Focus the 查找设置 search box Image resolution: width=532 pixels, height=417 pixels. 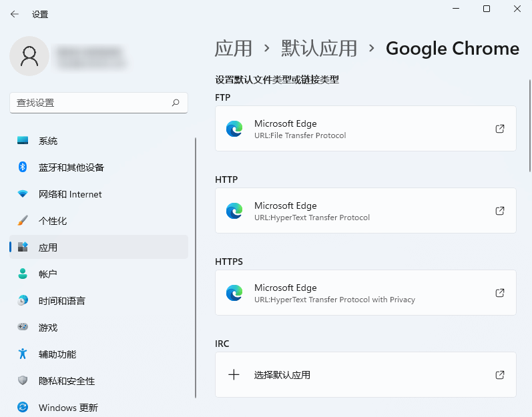pos(99,103)
